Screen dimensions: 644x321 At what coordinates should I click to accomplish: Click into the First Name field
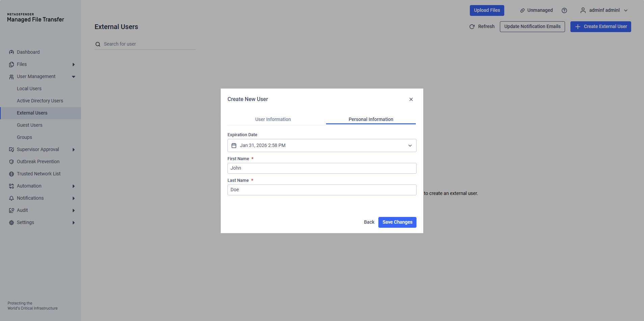pos(322,168)
